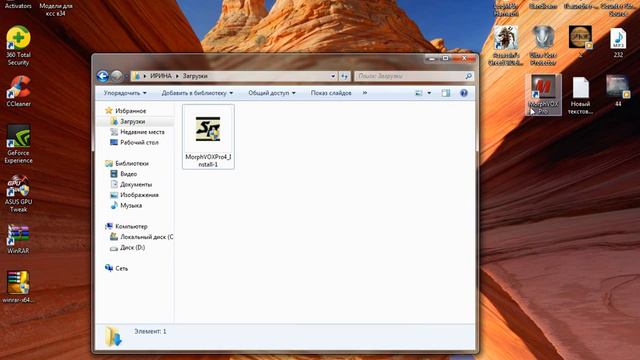This screenshot has height=360, width=640.
Task: Change view with the view icon button
Action: [x=419, y=93]
